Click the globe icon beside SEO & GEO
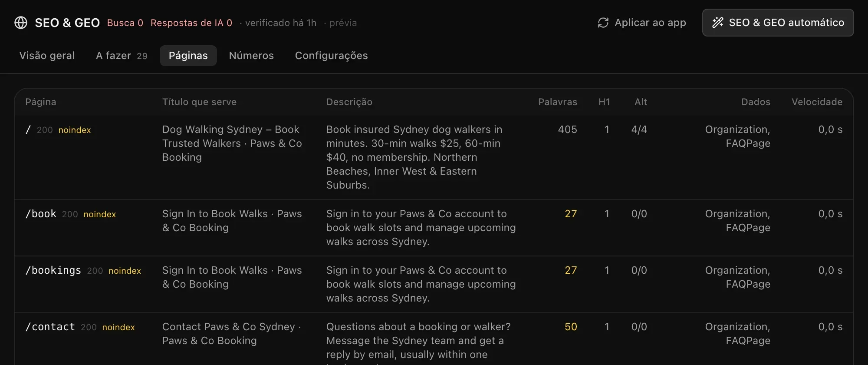Image resolution: width=868 pixels, height=365 pixels. (21, 23)
